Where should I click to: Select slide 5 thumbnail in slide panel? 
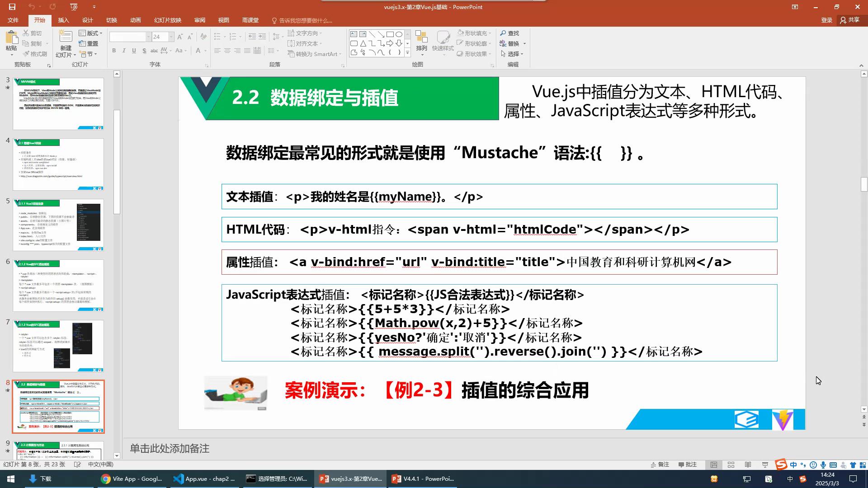(x=58, y=225)
